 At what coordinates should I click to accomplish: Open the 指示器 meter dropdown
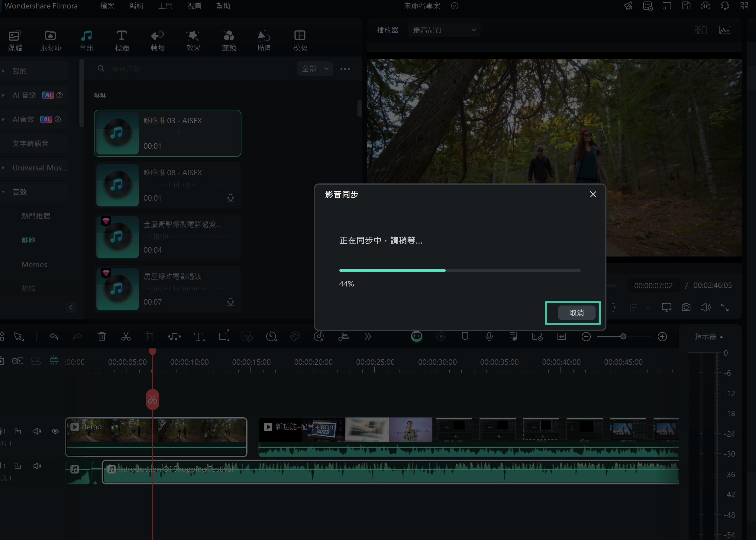709,337
